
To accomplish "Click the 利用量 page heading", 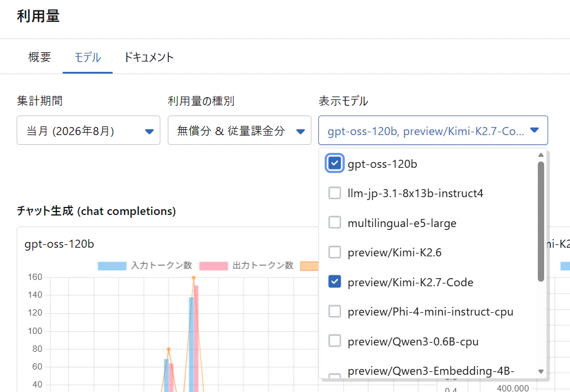I will pyautogui.click(x=38, y=16).
